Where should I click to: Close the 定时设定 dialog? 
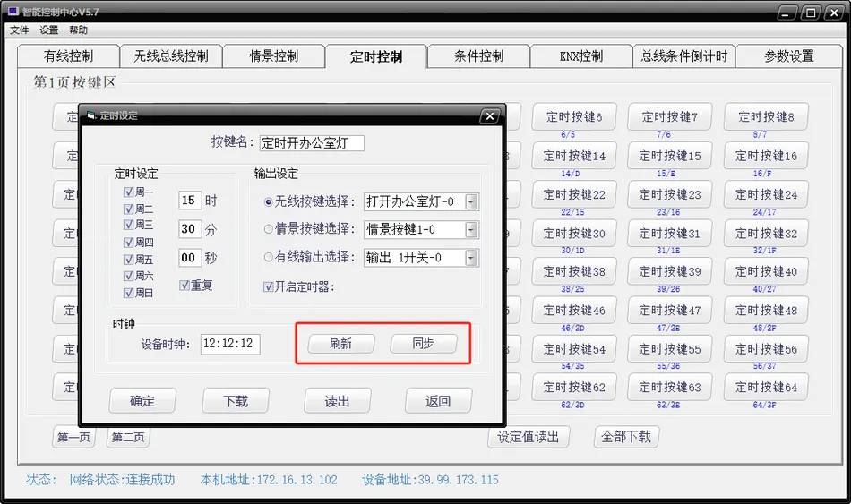pos(489,116)
